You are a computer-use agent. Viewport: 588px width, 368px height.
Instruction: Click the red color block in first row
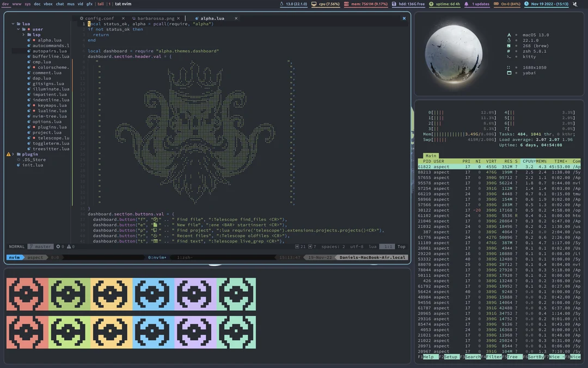27,294
